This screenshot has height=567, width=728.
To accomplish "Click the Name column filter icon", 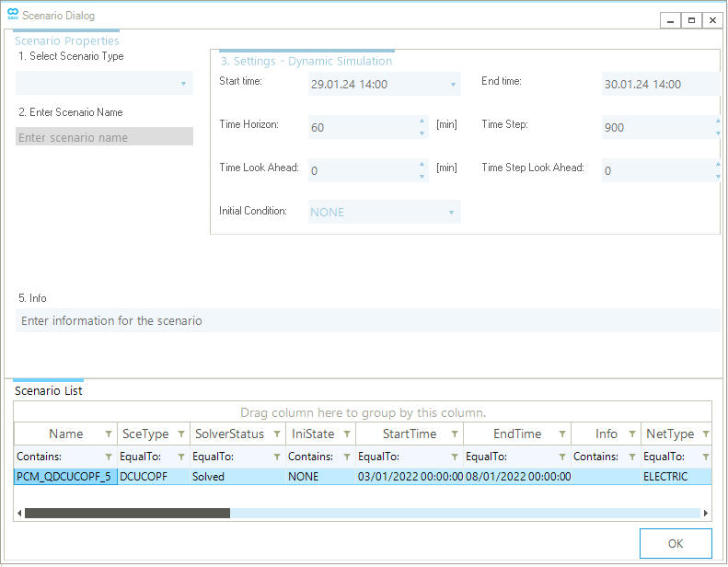I will point(108,434).
